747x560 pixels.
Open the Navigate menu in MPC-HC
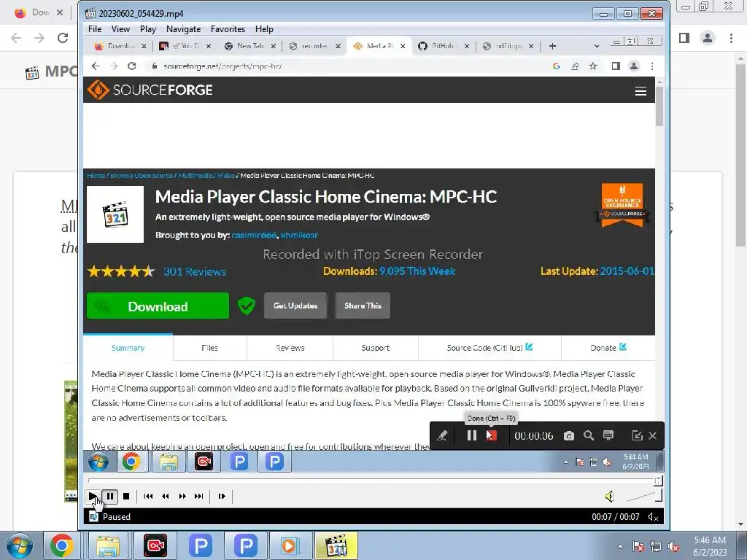183,29
